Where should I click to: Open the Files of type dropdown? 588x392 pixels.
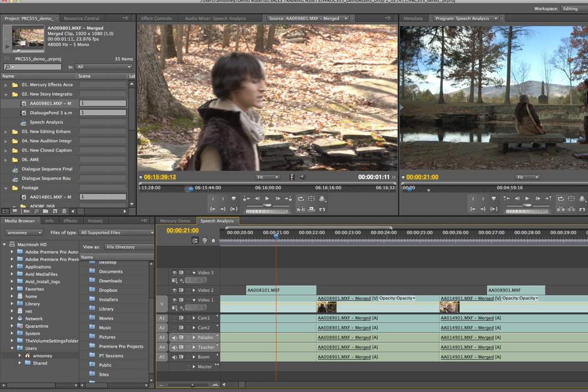pos(117,232)
